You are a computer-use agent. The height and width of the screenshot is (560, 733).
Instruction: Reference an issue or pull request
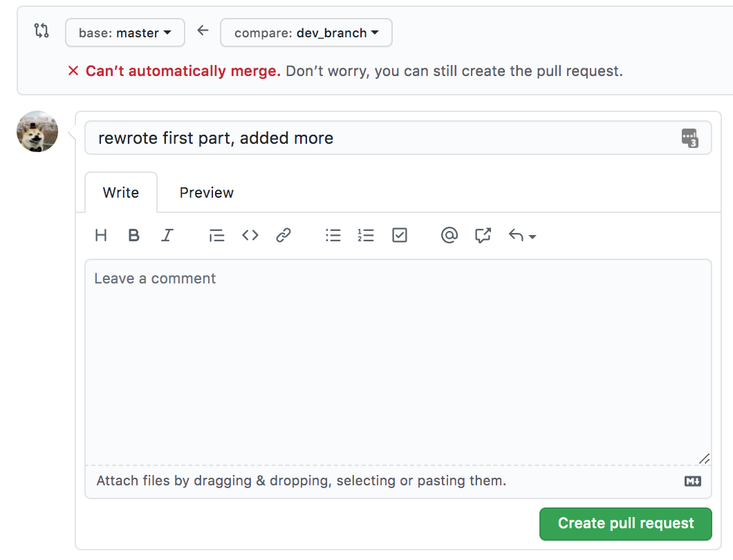(483, 236)
